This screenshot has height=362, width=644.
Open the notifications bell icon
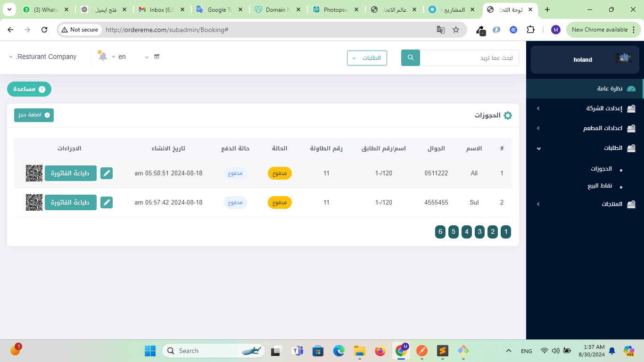coord(102,57)
